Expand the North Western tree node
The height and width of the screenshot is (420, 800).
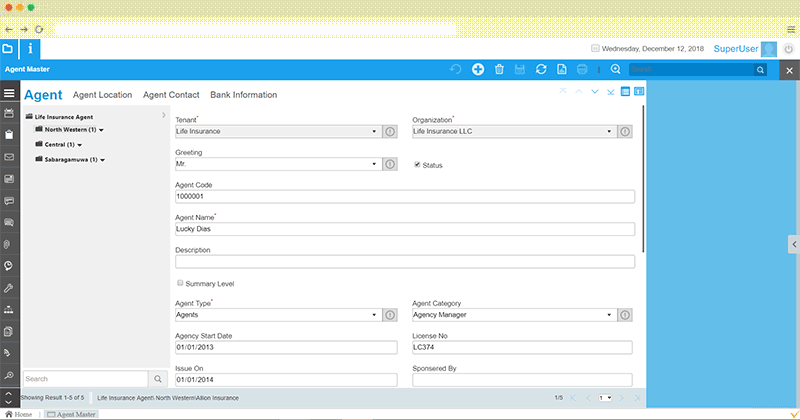[102, 129]
